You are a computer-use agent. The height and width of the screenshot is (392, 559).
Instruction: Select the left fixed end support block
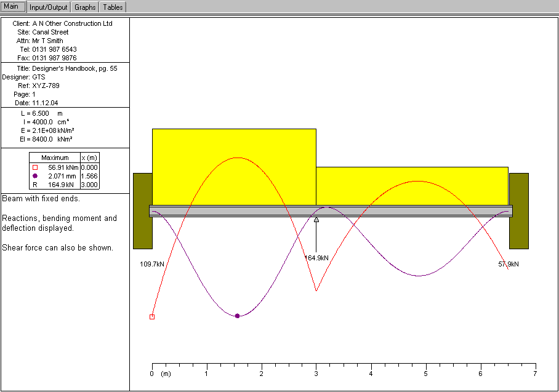(x=142, y=210)
